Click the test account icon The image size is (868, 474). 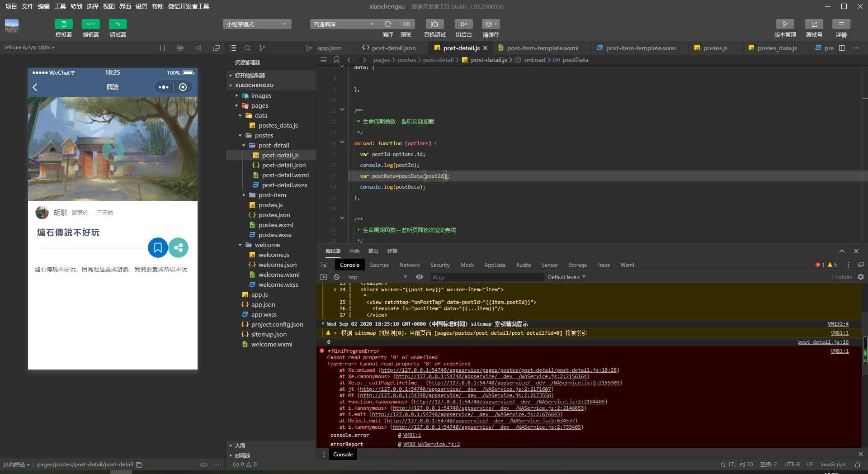coord(814,24)
